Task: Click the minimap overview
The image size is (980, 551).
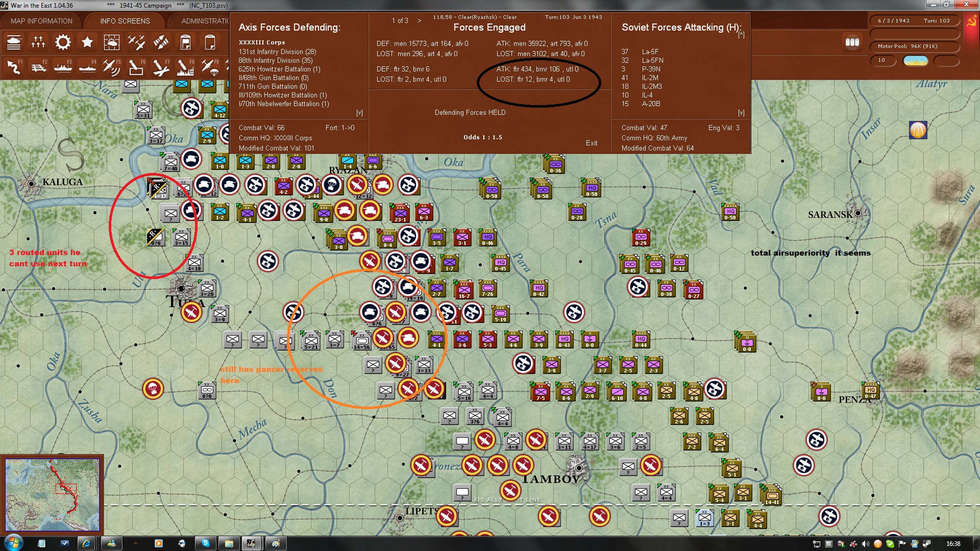Action: 52,494
